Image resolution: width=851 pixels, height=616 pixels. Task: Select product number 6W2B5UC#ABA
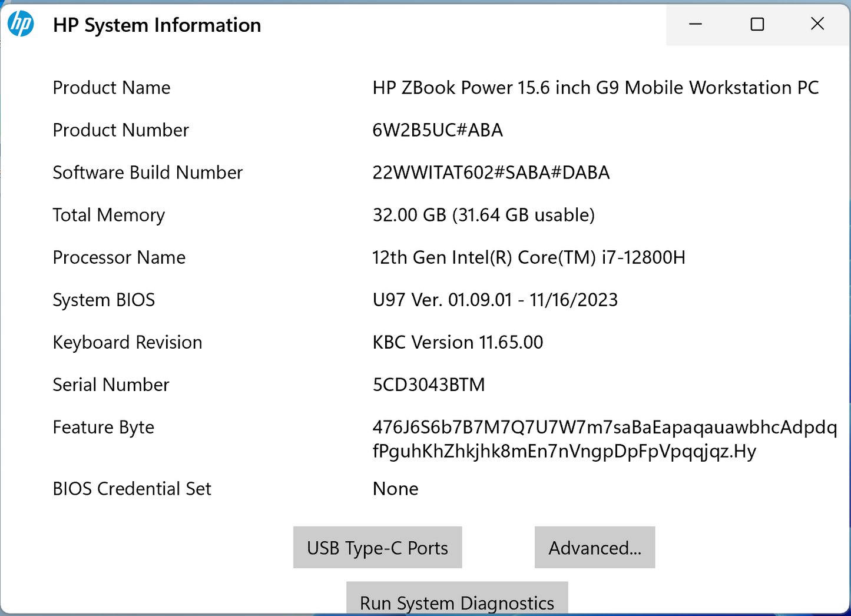coord(438,130)
